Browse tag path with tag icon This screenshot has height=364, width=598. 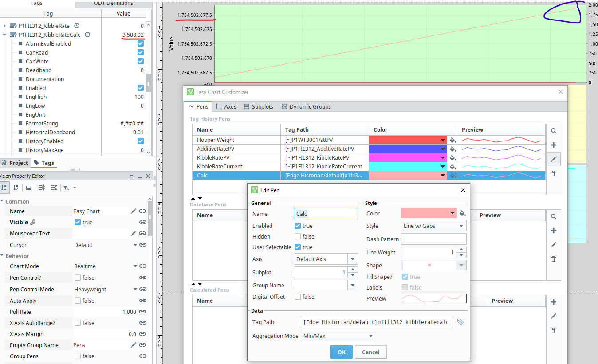(x=460, y=322)
